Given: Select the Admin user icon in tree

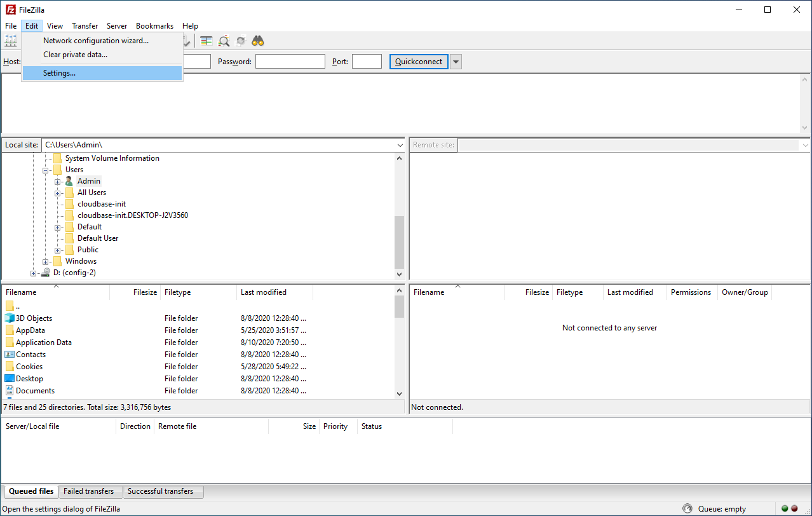Looking at the screenshot, I should pos(69,181).
